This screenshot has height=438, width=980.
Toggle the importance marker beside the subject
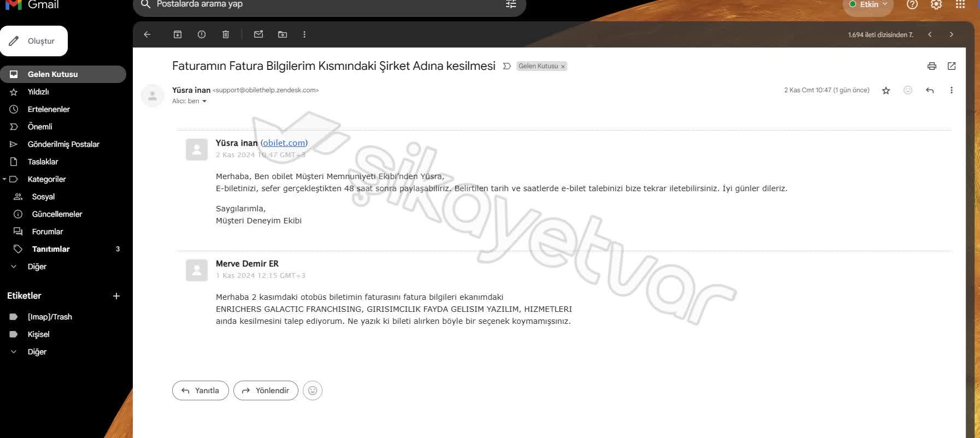507,66
